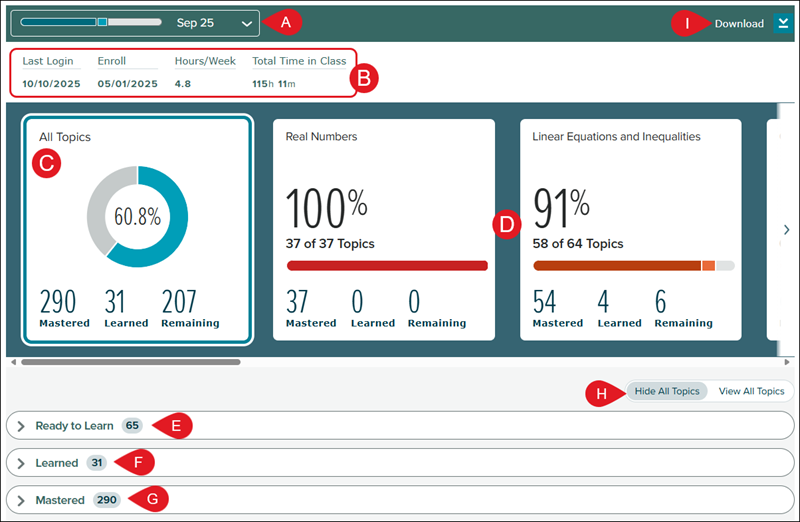Click the Download arrow icon
This screenshot has height=522, width=800.
782,23
